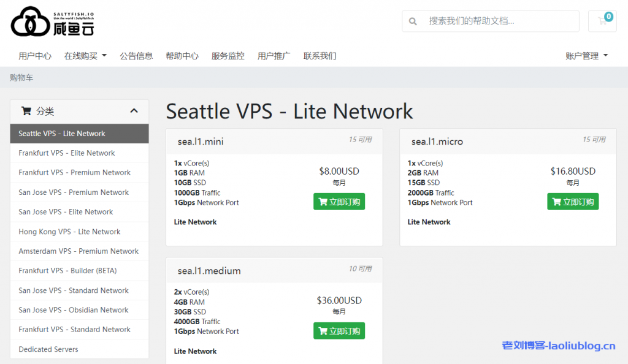Click the search magnifier icon
The image size is (628, 364).
[x=412, y=21]
